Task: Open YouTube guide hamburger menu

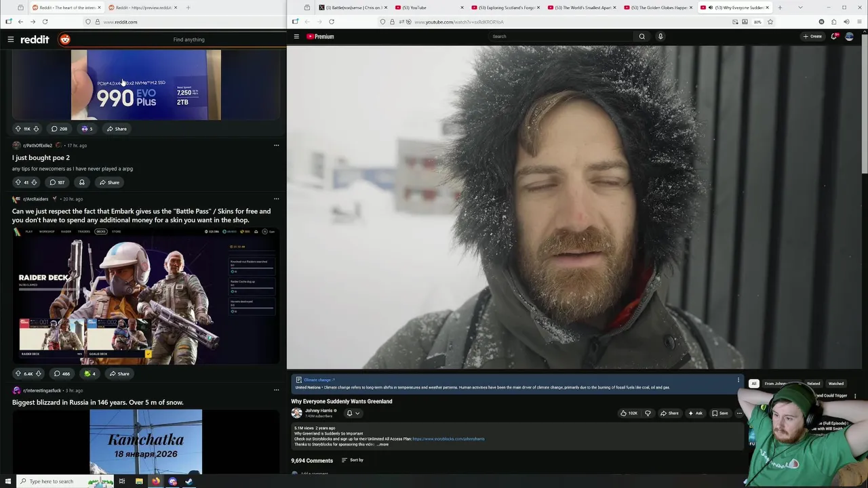Action: pos(296,37)
